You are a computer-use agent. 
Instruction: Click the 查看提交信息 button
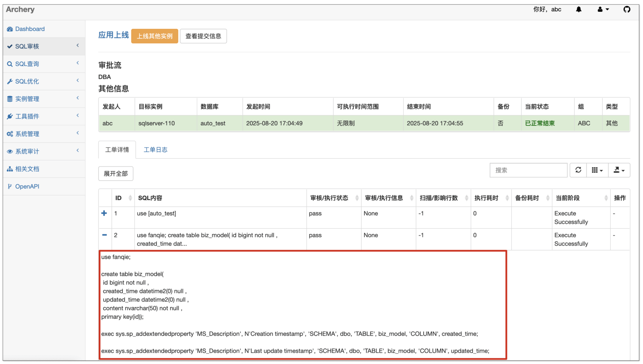[x=203, y=36]
